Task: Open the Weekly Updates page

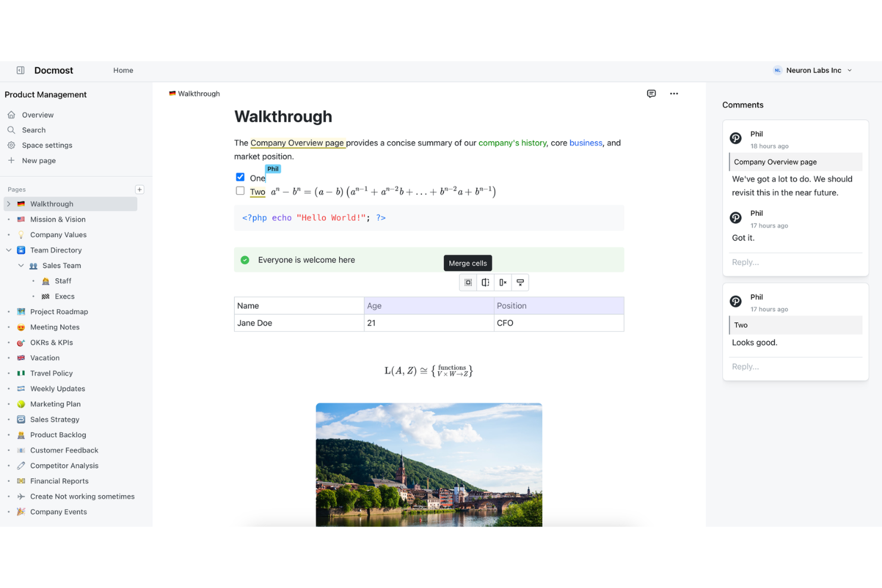Action: pos(58,389)
